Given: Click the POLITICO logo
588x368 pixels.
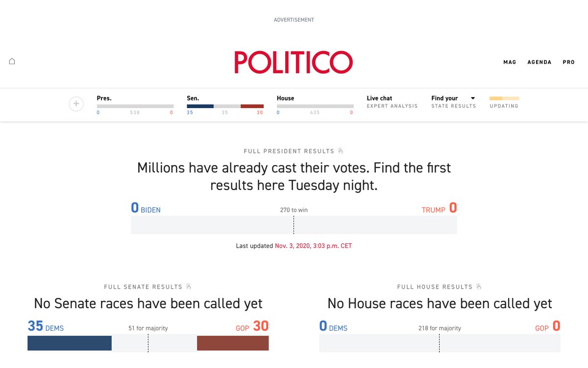Looking at the screenshot, I should [294, 62].
